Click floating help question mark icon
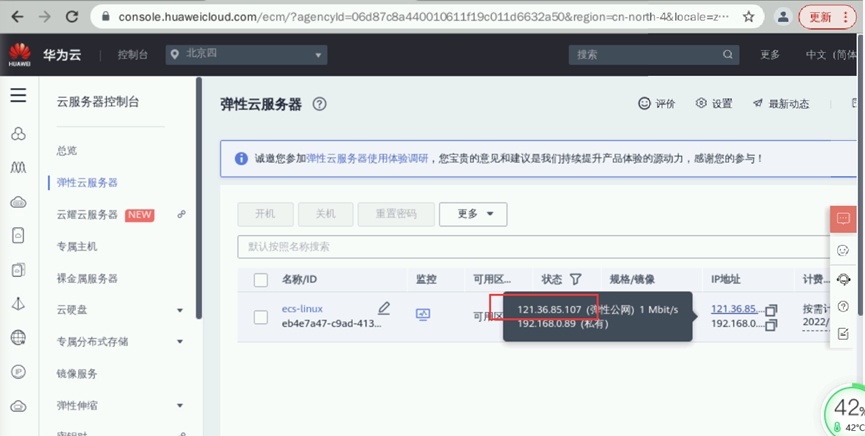 tap(843, 306)
